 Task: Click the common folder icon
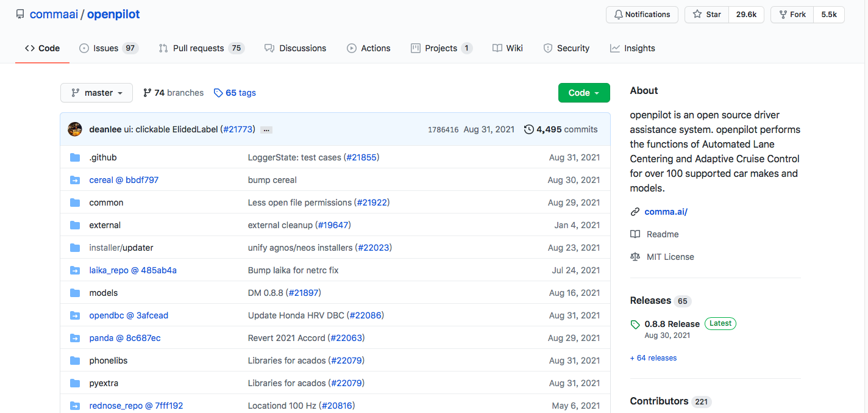75,203
